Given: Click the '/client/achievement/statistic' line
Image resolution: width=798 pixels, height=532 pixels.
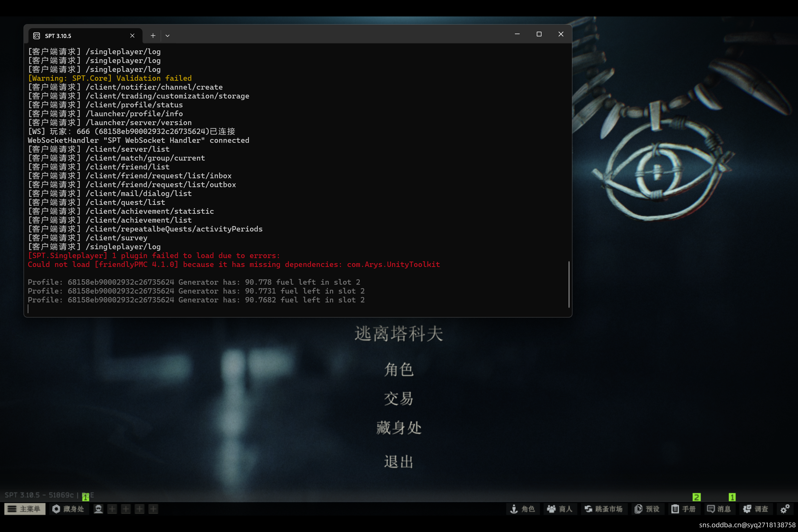Looking at the screenshot, I should [121, 212].
